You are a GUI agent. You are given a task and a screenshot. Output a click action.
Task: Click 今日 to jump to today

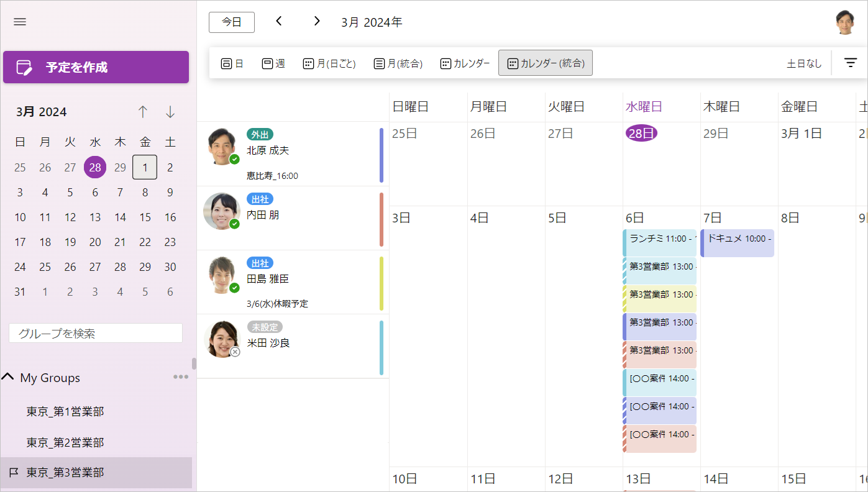coord(231,22)
